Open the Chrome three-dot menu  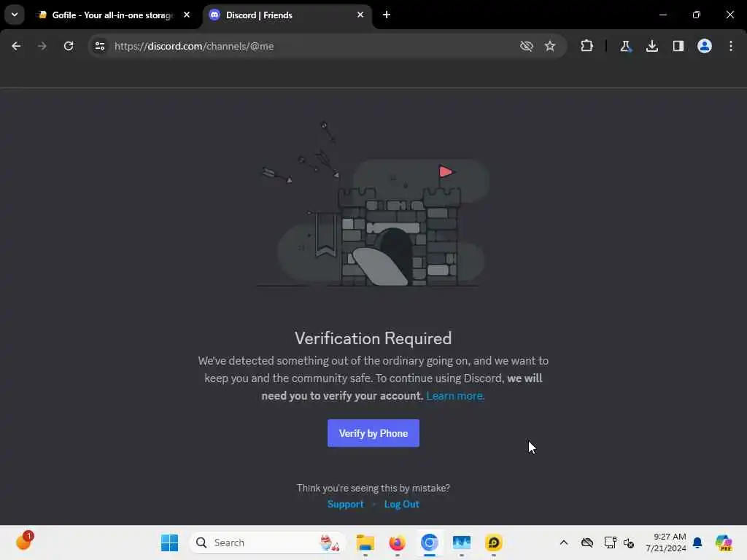(731, 46)
